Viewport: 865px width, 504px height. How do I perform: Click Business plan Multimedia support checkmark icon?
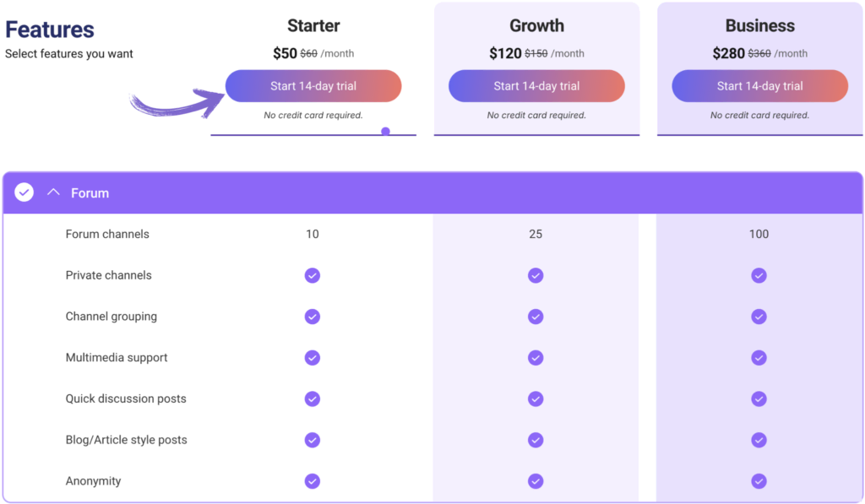[x=759, y=358]
